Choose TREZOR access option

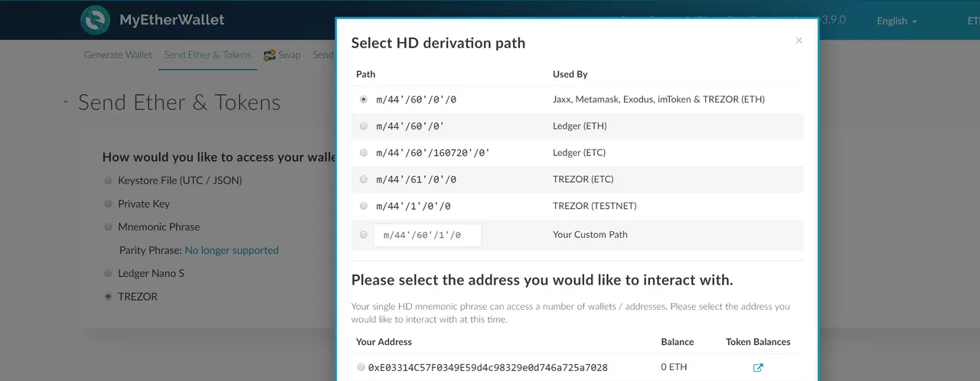click(x=108, y=297)
